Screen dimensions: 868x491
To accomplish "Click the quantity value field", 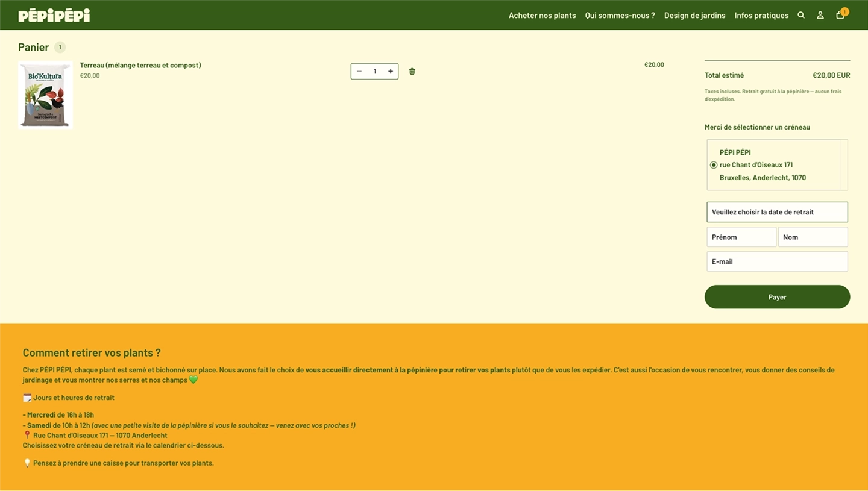I will tap(375, 71).
